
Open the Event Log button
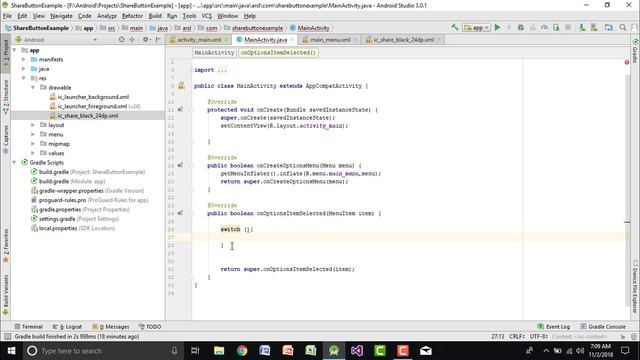pyautogui.click(x=553, y=327)
